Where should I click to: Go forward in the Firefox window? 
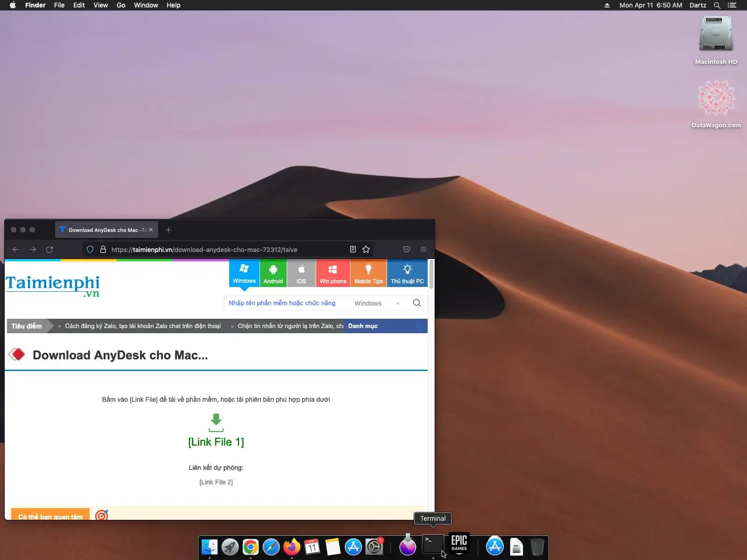[x=33, y=250]
